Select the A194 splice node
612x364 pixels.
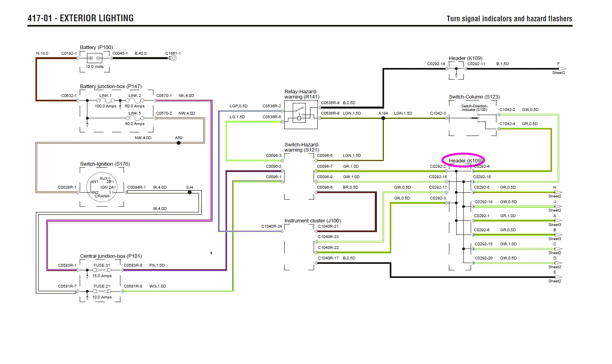point(383,118)
